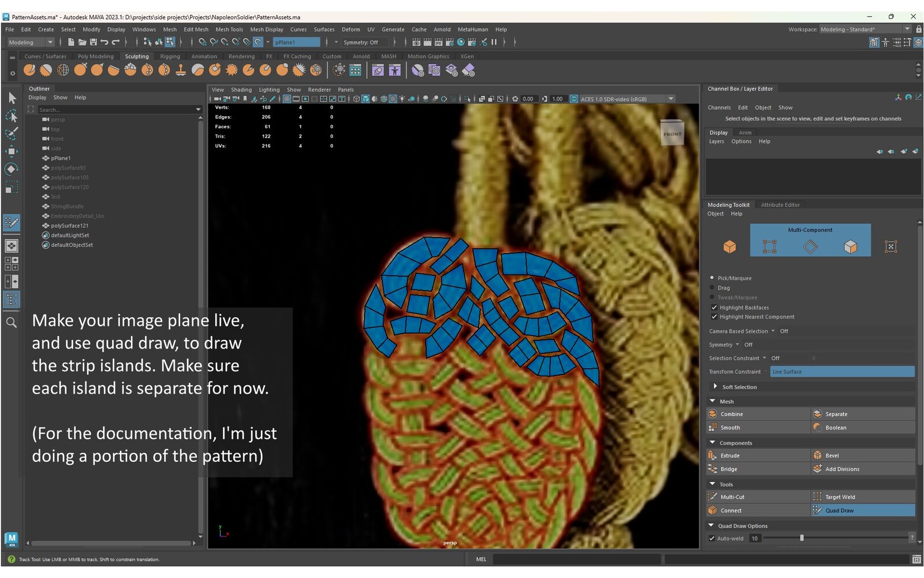Image resolution: width=924 pixels, height=578 pixels.
Task: Toggle the Make Live magnet
Action: point(258,42)
